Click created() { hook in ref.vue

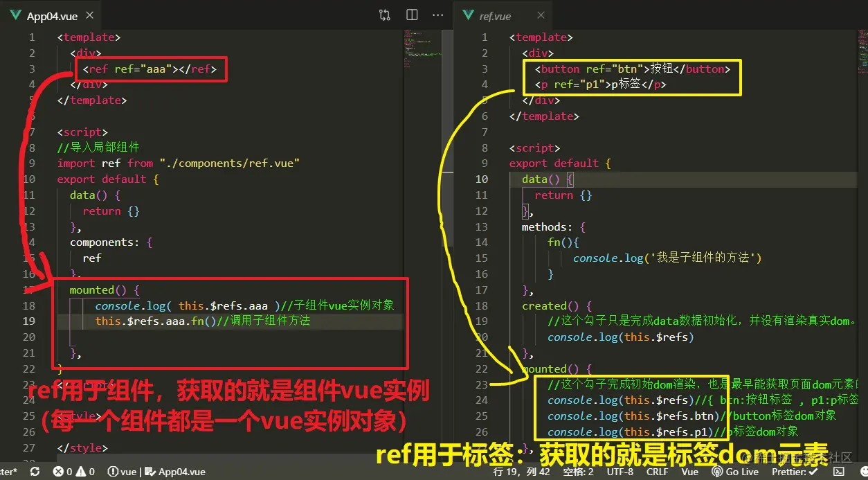point(557,305)
